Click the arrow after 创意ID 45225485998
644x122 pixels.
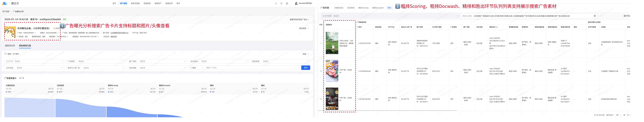click(x=58, y=33)
